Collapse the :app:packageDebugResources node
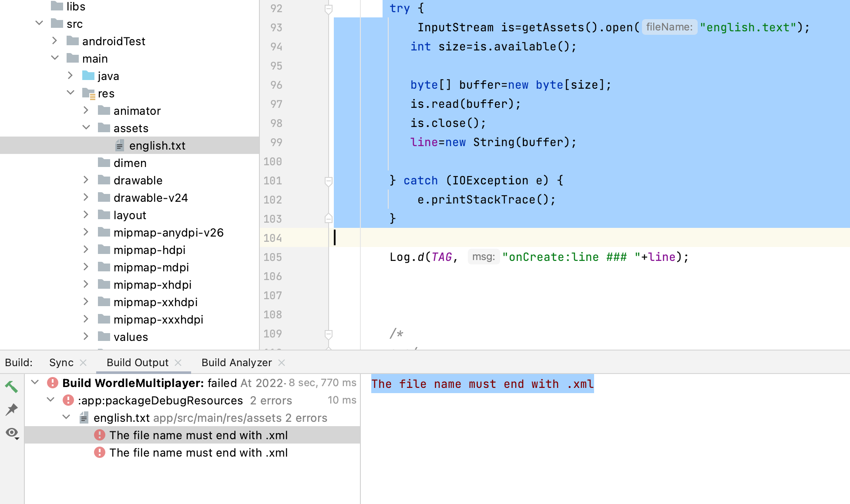This screenshot has height=504, width=850. pos(51,400)
